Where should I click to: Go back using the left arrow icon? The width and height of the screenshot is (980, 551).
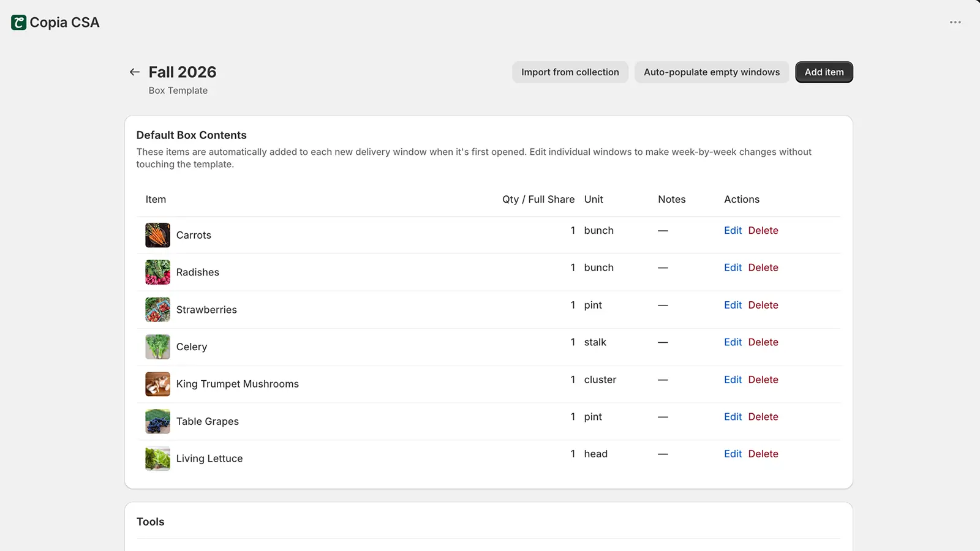pyautogui.click(x=135, y=72)
